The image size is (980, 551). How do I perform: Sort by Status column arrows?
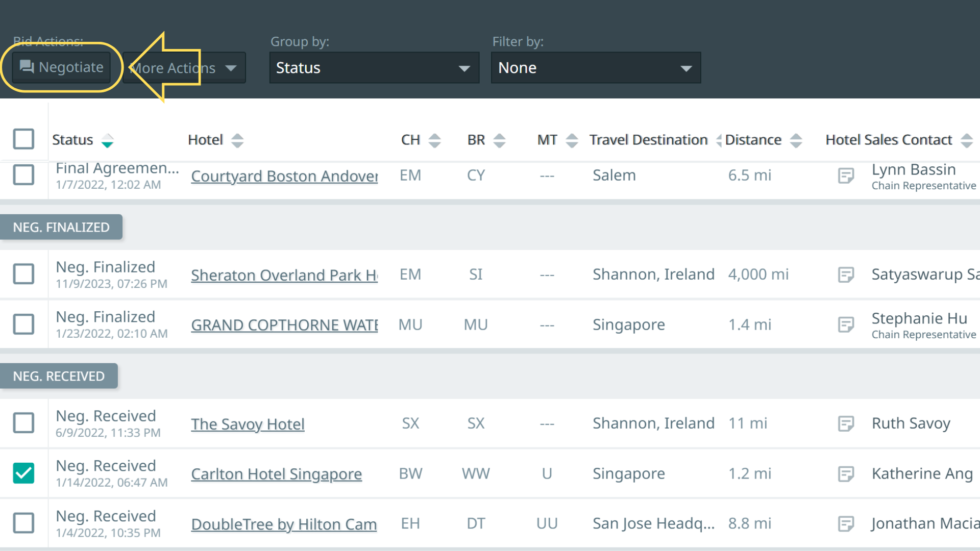107,140
